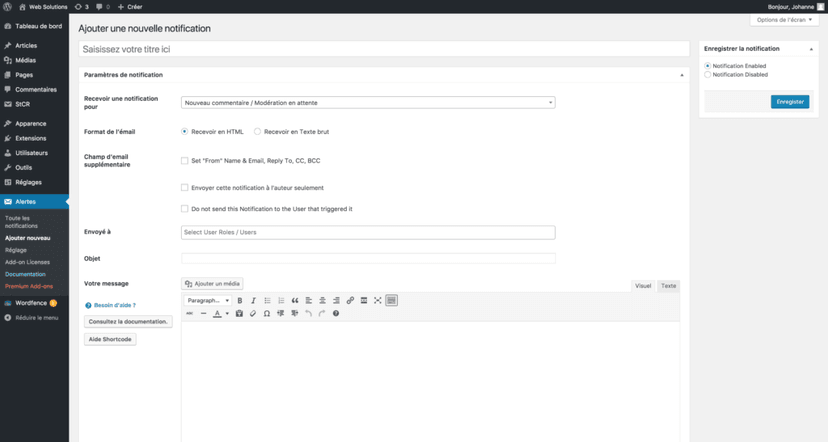Viewport: 828px width, 442px height.
Task: Click the Select User Roles / Users field
Action: tap(368, 232)
